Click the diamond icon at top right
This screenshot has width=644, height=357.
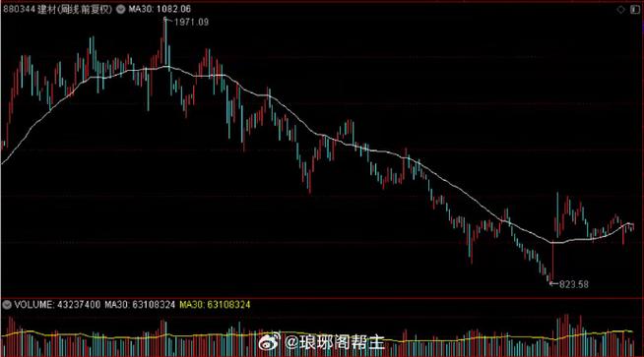(x=621, y=9)
